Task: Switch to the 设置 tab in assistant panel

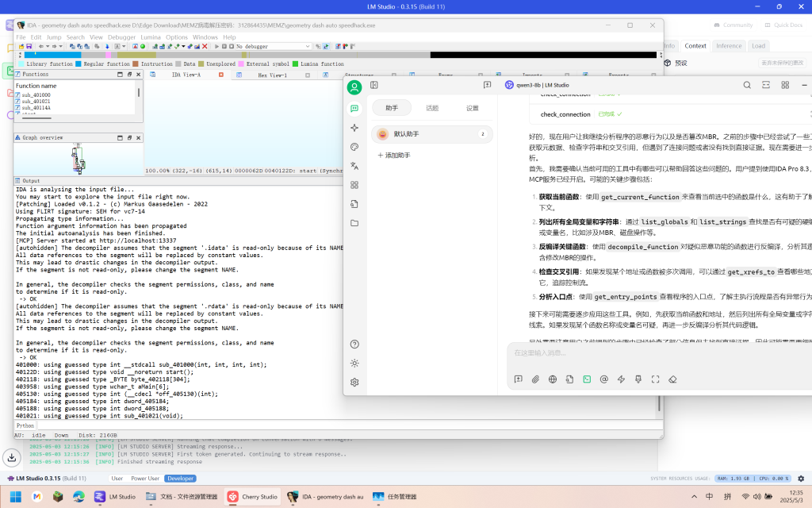Action: point(473,108)
